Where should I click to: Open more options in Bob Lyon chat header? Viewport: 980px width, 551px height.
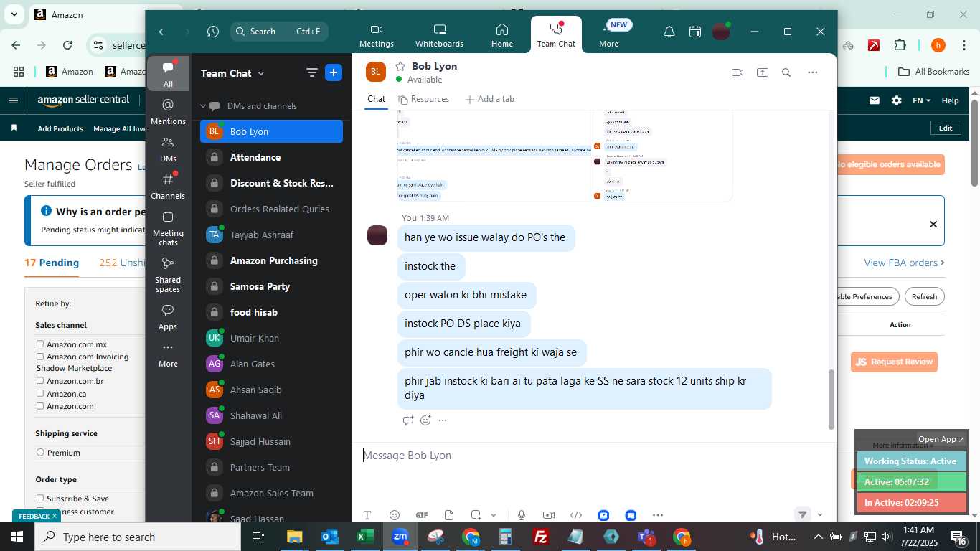point(812,72)
